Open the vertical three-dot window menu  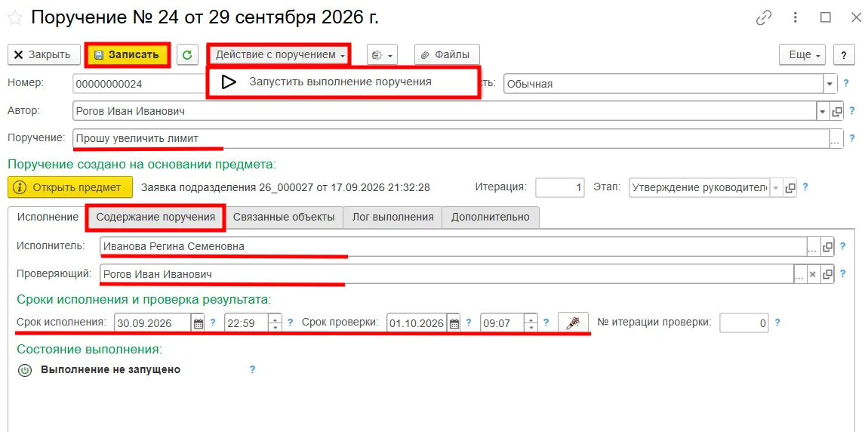coord(795,17)
